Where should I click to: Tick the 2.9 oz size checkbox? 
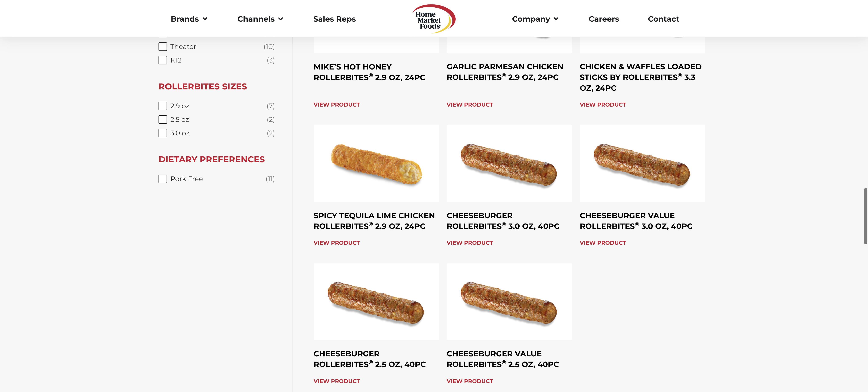163,106
